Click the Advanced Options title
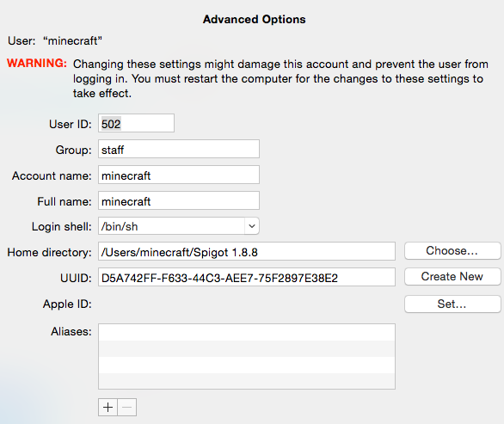This screenshot has width=504, height=424. coord(254,19)
